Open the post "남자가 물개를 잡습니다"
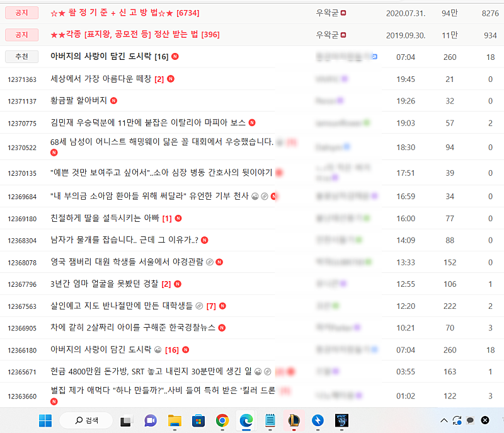504x433 pixels. [x=124, y=240]
